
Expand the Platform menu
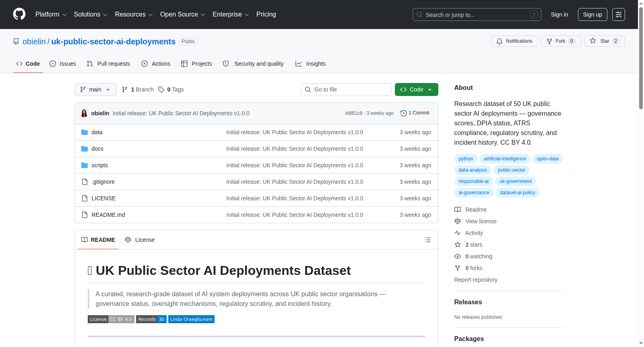click(x=51, y=15)
